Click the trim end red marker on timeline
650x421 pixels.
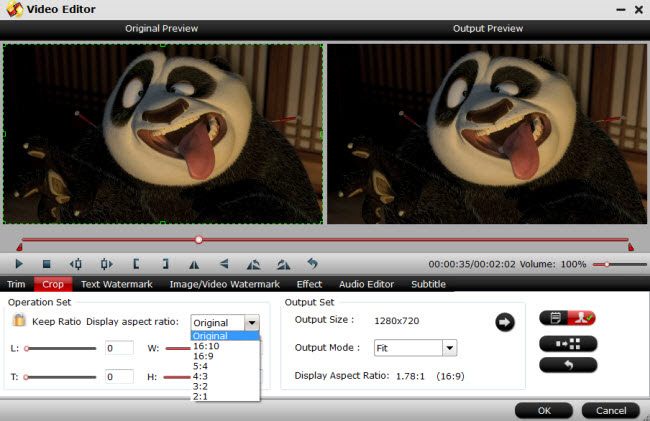coord(631,247)
